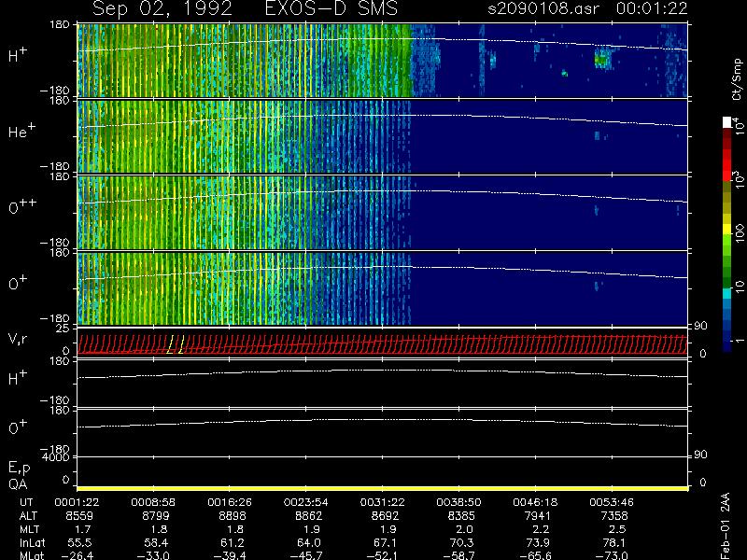Click UT tick label '0031:22'
The image size is (747, 560).
click(383, 502)
